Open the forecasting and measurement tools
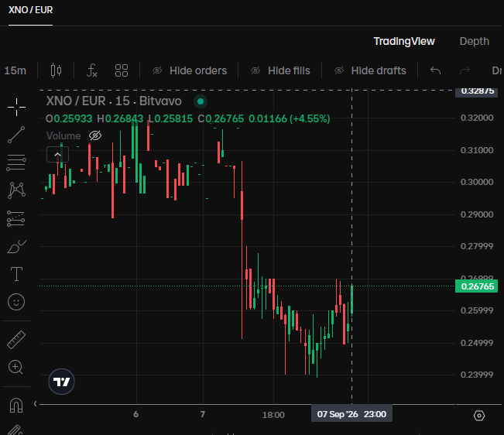This screenshot has width=504, height=435. pyautogui.click(x=16, y=218)
